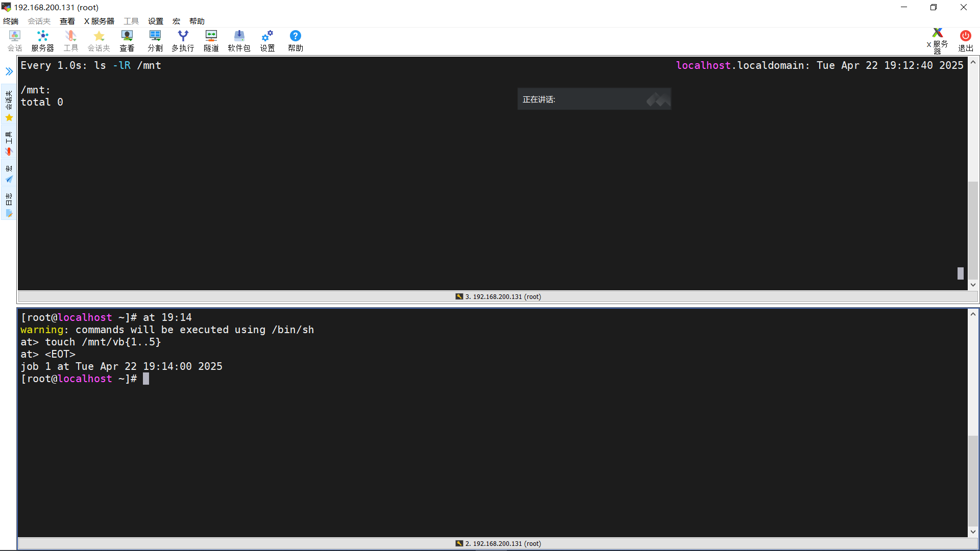Toggle the X 服务器 icon at top right
The image size is (980, 551).
point(937,40)
